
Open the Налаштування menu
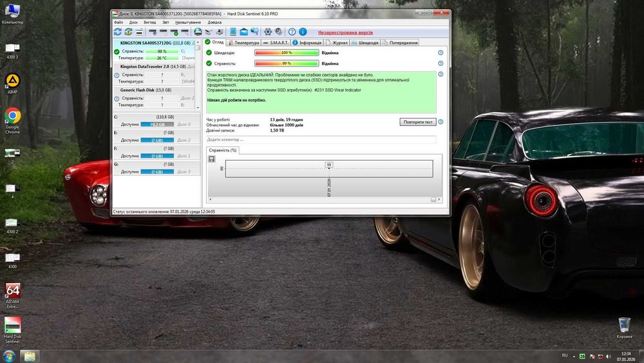pos(187,22)
